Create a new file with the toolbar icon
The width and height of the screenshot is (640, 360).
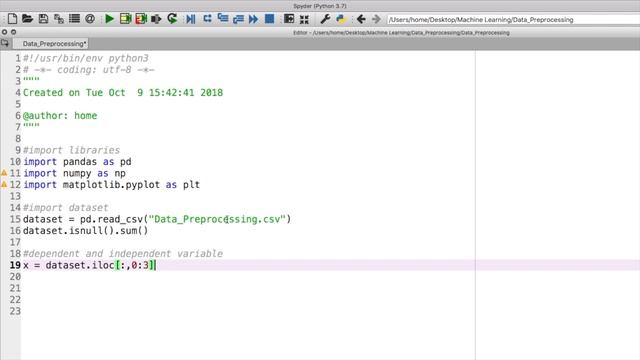click(x=12, y=19)
